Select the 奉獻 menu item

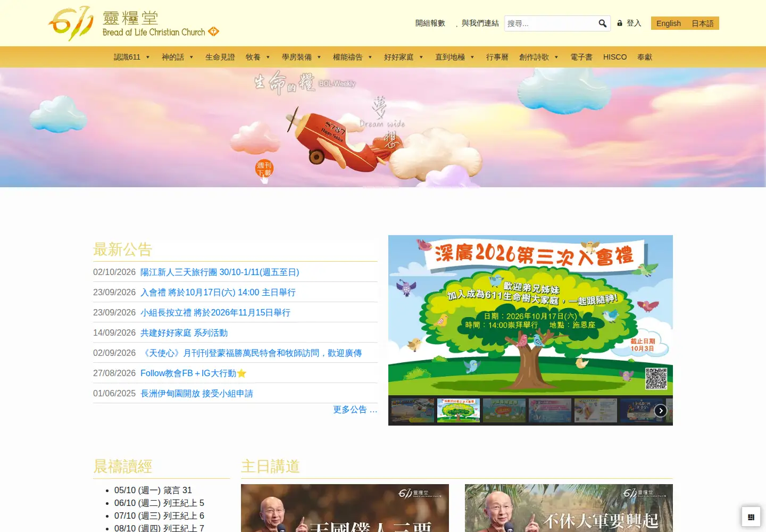point(645,57)
